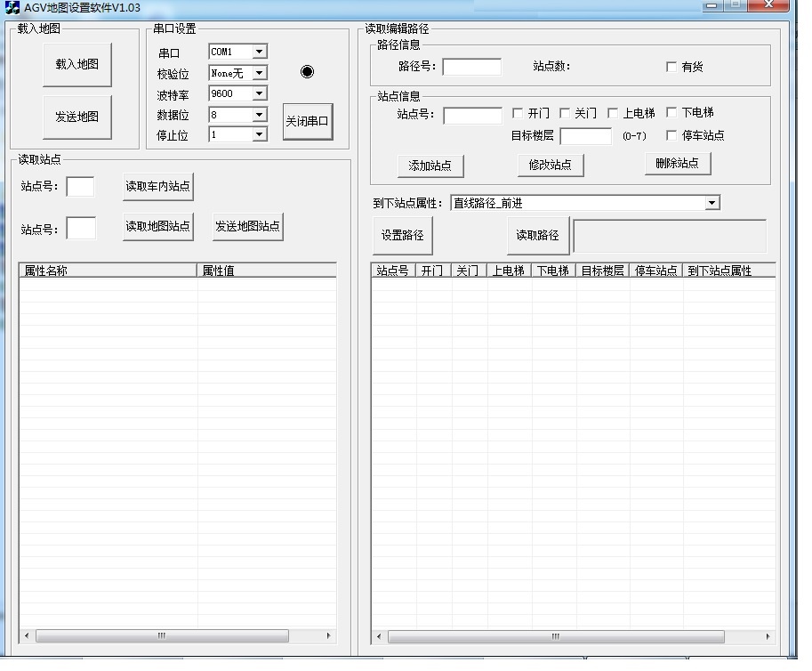Enable the 有货 checkbox
Screen dimensions: 812x671
pos(671,67)
